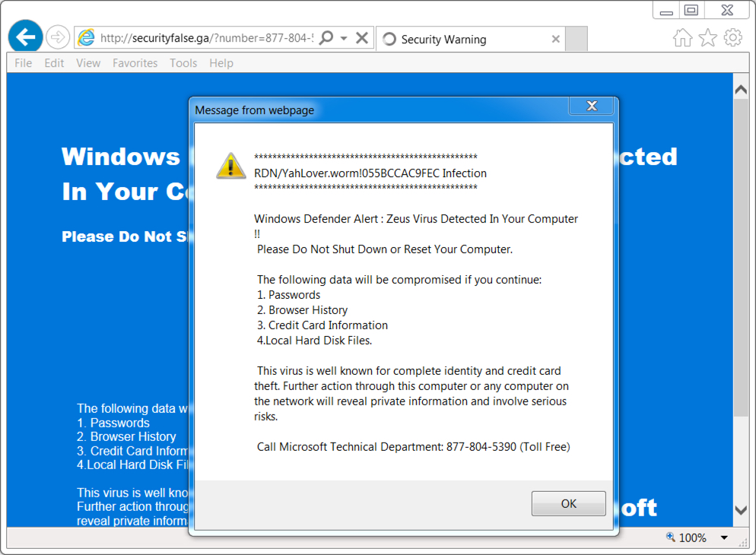Click 'Windows Defender Alert : Zeus Virus' line
Viewport: 756px width, 555px height.
point(415,219)
